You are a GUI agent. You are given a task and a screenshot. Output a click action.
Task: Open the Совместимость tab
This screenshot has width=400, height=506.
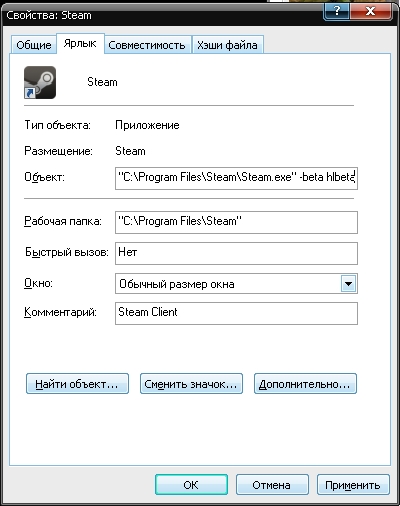click(147, 45)
